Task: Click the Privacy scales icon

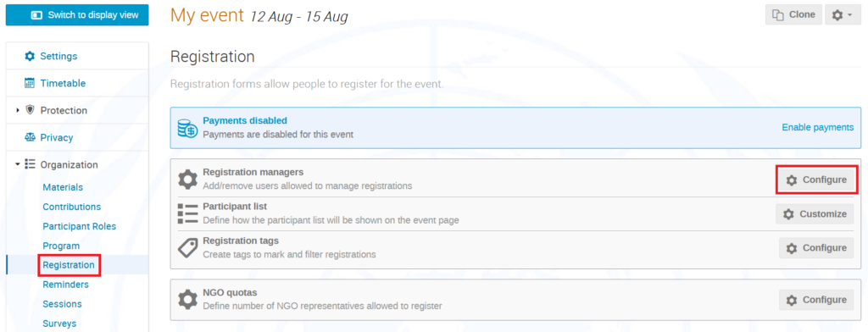Action: (x=30, y=137)
